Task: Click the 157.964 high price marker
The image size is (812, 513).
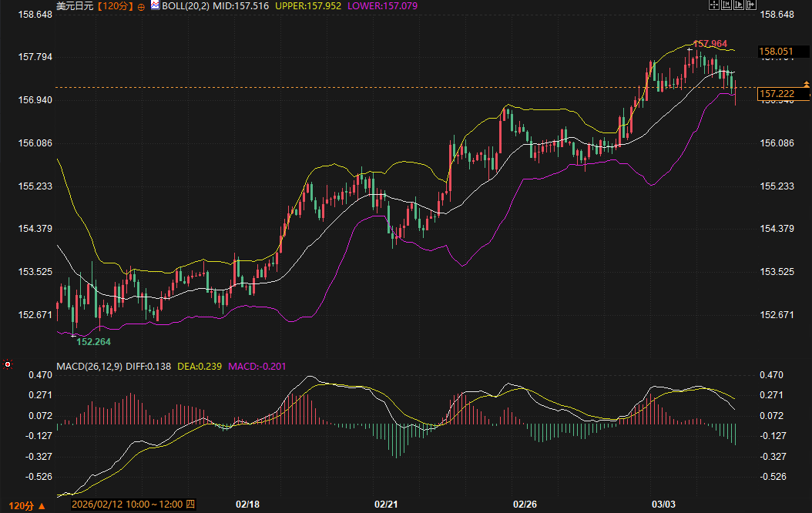Action: pyautogui.click(x=710, y=44)
